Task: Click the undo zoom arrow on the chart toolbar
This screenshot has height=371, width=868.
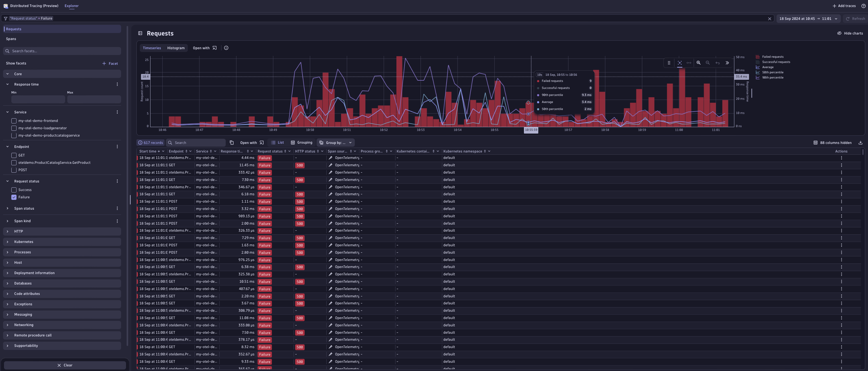Action: click(x=718, y=63)
